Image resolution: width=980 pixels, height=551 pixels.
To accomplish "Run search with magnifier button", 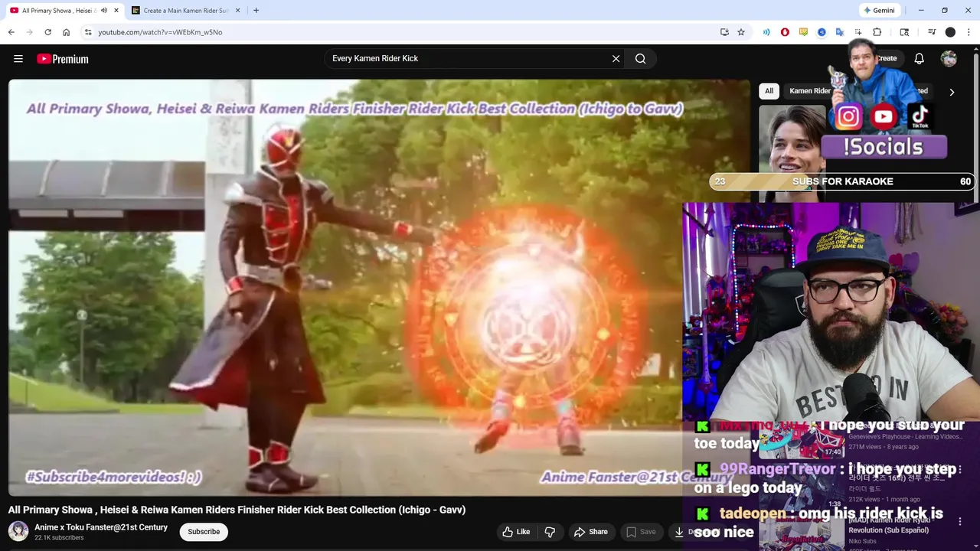I will click(641, 58).
